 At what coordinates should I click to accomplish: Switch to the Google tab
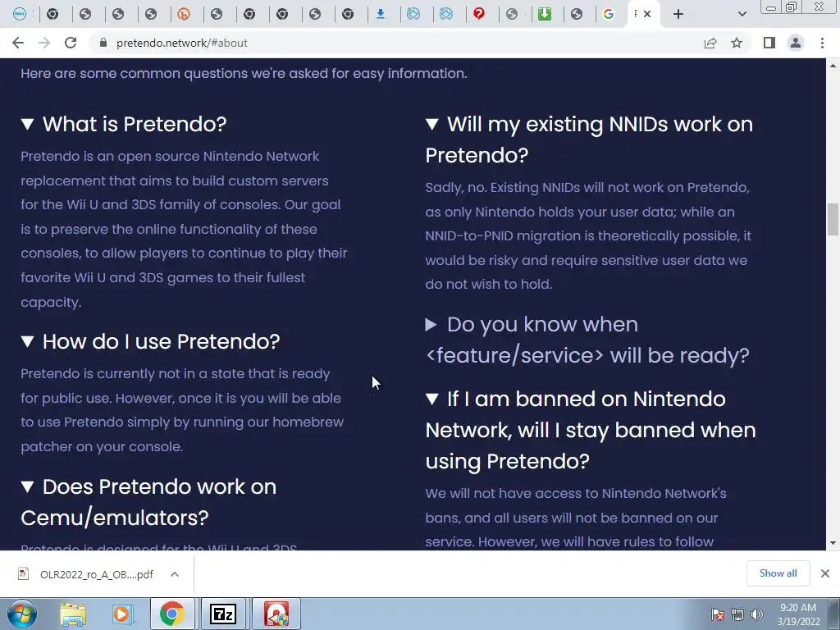point(609,14)
